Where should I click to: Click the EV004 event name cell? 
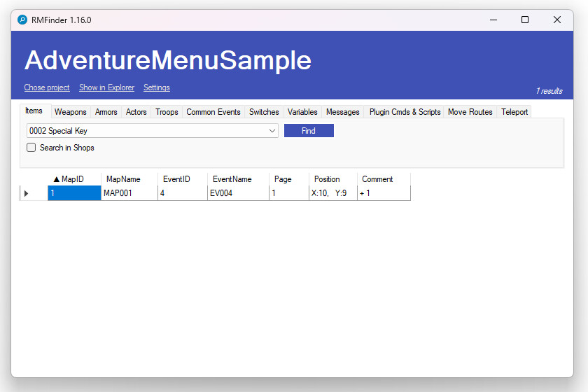(x=237, y=193)
